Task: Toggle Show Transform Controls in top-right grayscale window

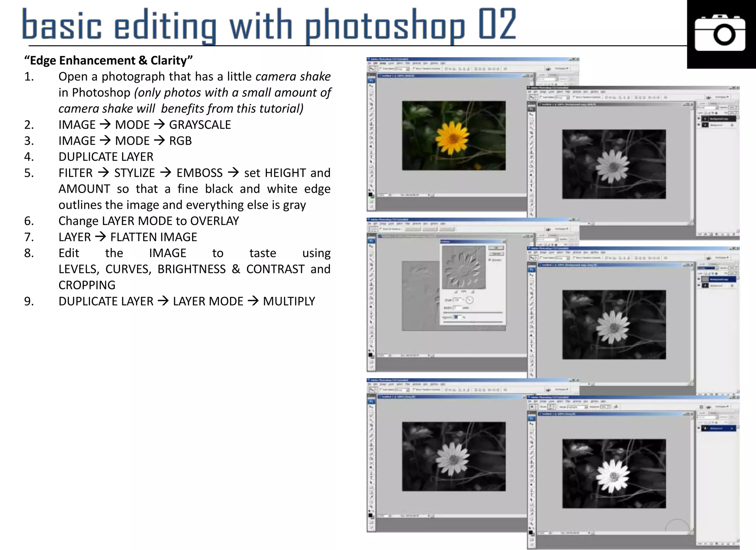Action: point(574,97)
